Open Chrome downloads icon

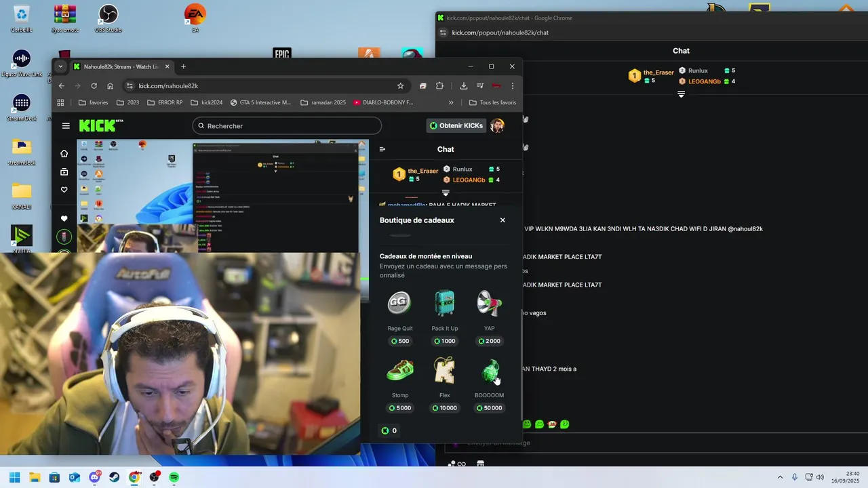pyautogui.click(x=464, y=86)
